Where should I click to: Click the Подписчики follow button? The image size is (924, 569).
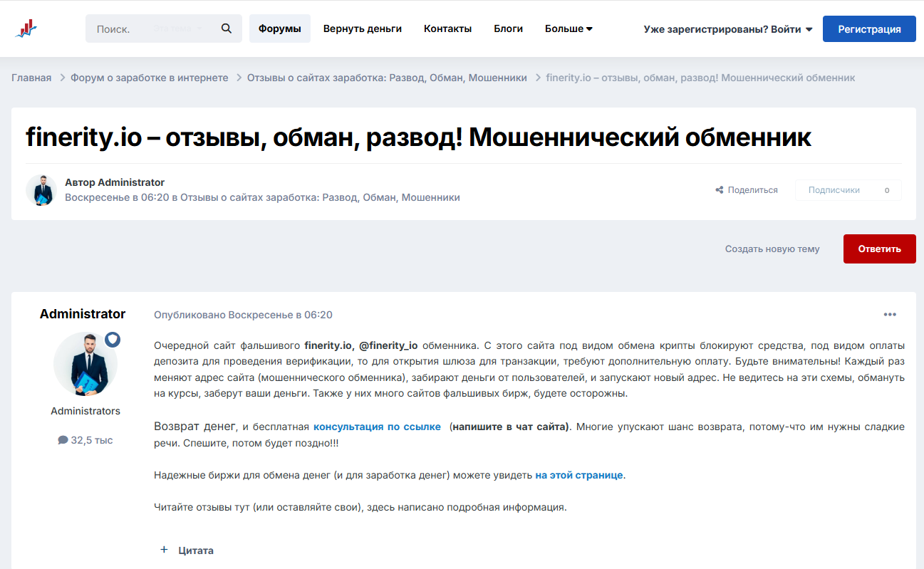click(834, 190)
